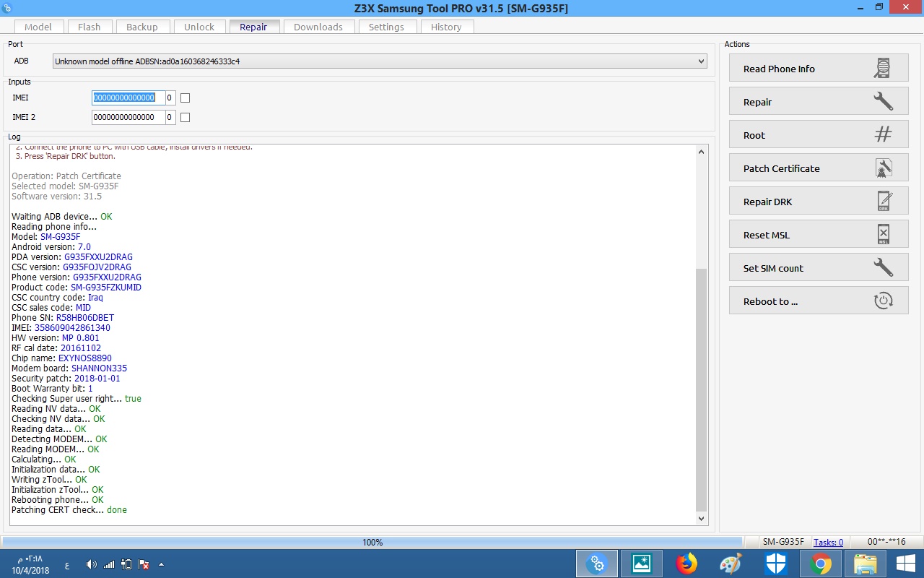Click the volume speaker tray icon

tap(92, 564)
